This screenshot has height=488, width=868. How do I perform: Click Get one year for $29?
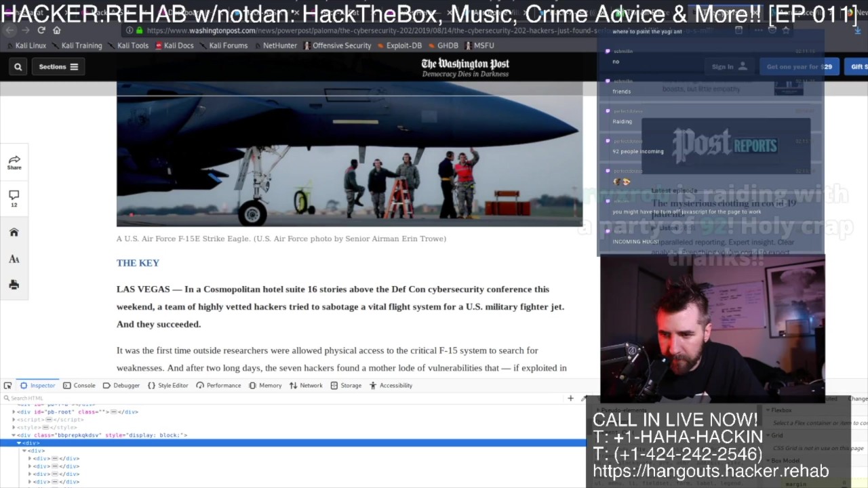click(799, 66)
